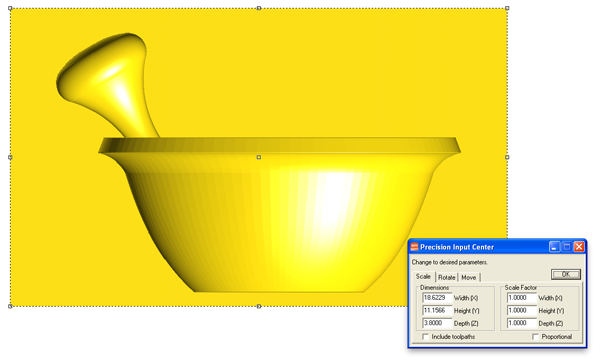Image resolution: width=600 pixels, height=360 pixels.
Task: Click the center selection handle on bowl
Action: coord(259,157)
